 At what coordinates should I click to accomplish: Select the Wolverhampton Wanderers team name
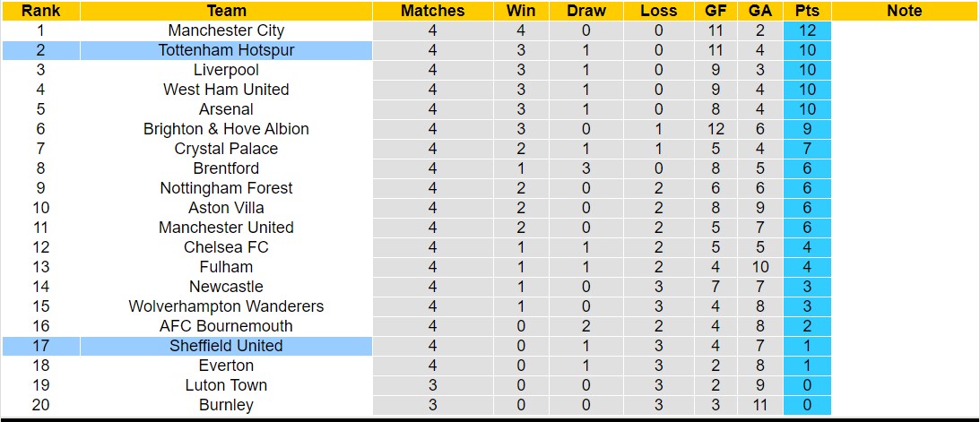point(226,306)
